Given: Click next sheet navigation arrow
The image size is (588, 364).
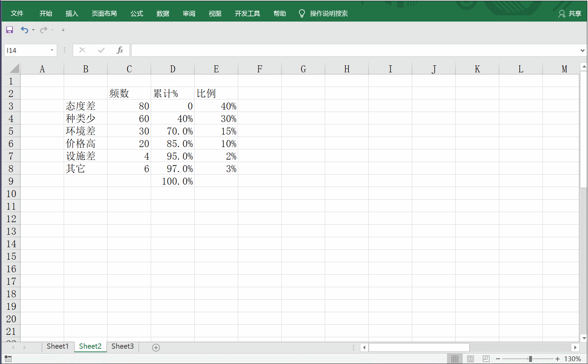Looking at the screenshot, I should [25, 347].
